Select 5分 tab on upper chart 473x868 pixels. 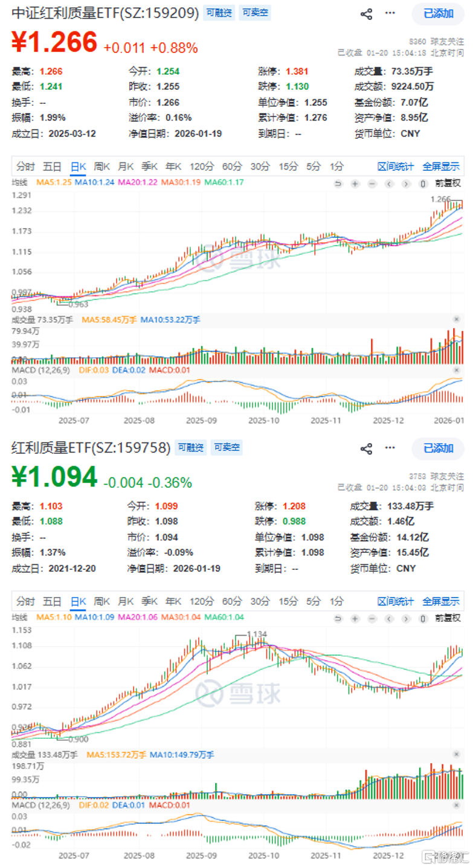point(313,167)
